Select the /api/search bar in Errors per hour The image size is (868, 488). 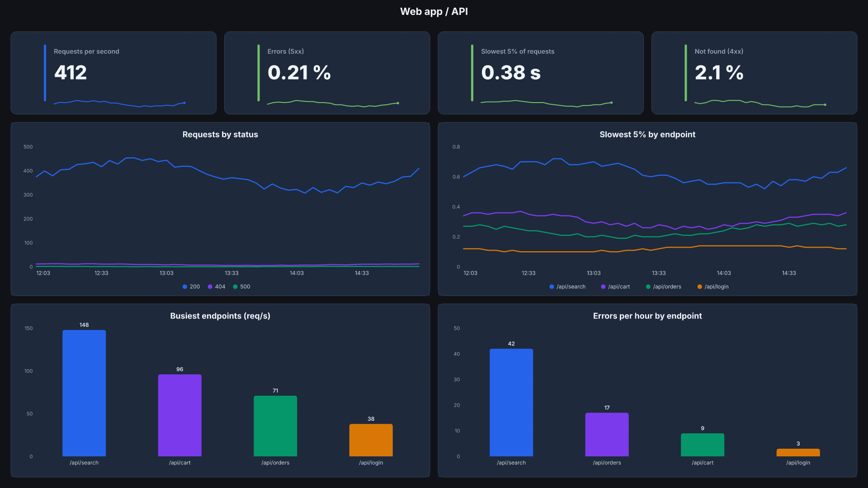click(x=511, y=403)
